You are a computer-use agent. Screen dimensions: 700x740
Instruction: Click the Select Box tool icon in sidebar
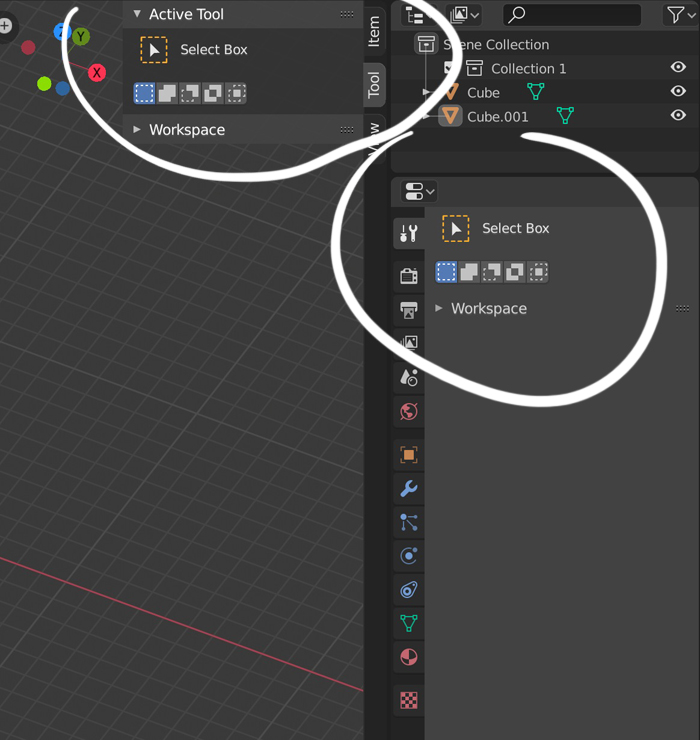[x=154, y=50]
